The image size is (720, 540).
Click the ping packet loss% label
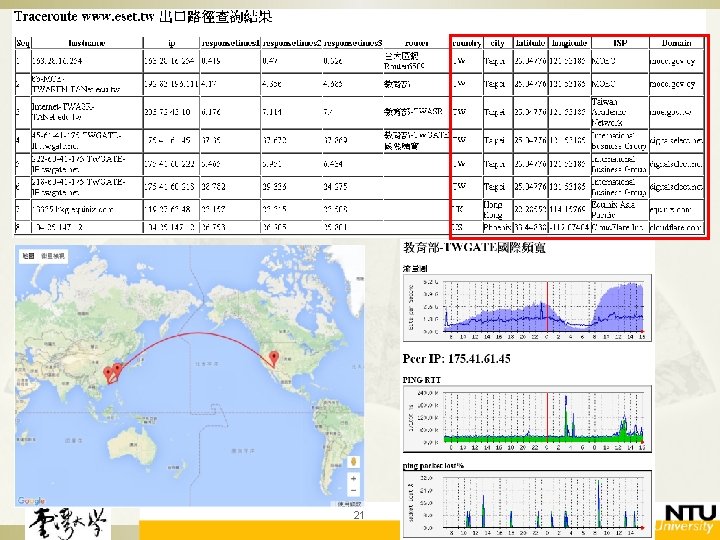(x=433, y=466)
